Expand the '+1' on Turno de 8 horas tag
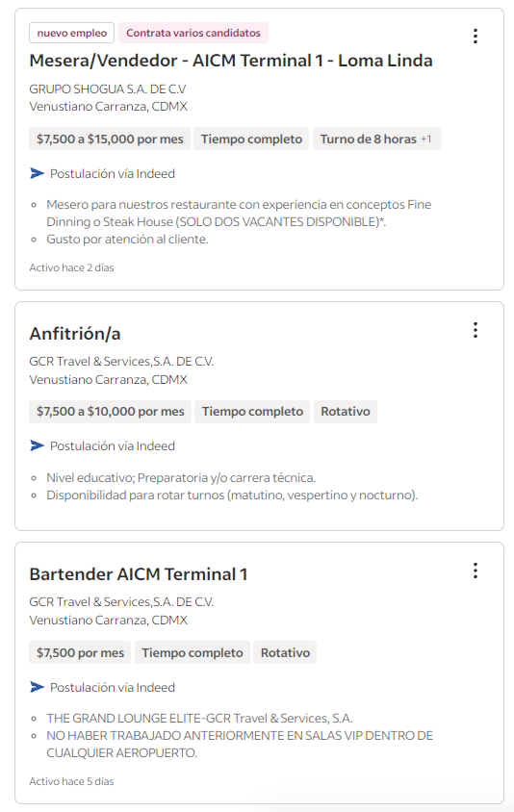The image size is (514, 812). pyautogui.click(x=425, y=140)
